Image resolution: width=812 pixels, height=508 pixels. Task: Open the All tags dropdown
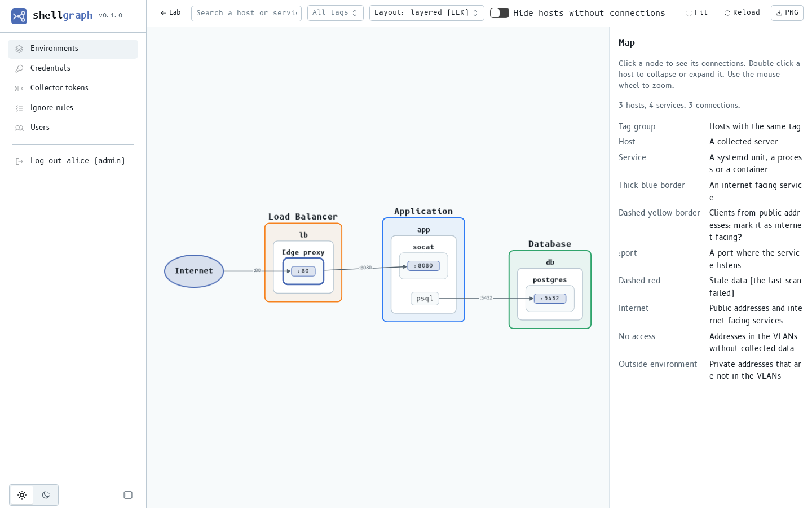click(336, 13)
